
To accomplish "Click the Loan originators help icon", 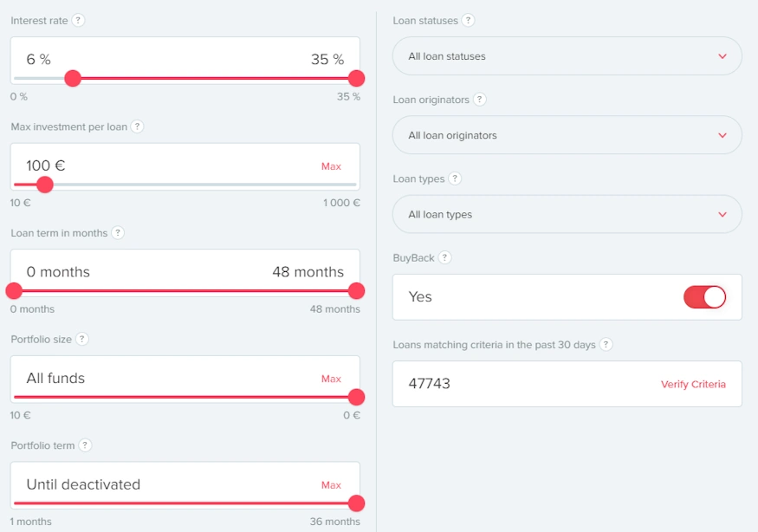I will coord(479,100).
